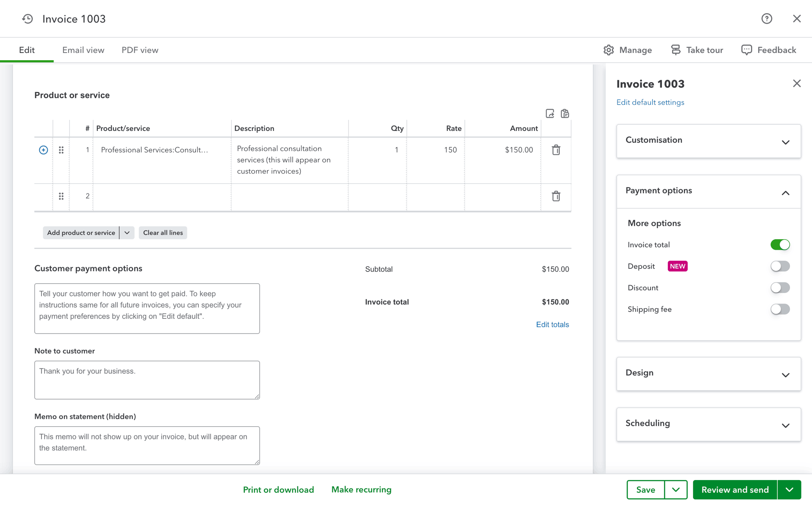This screenshot has height=508, width=812.
Task: Close the Invoice 1003 side panel
Action: coord(797,83)
